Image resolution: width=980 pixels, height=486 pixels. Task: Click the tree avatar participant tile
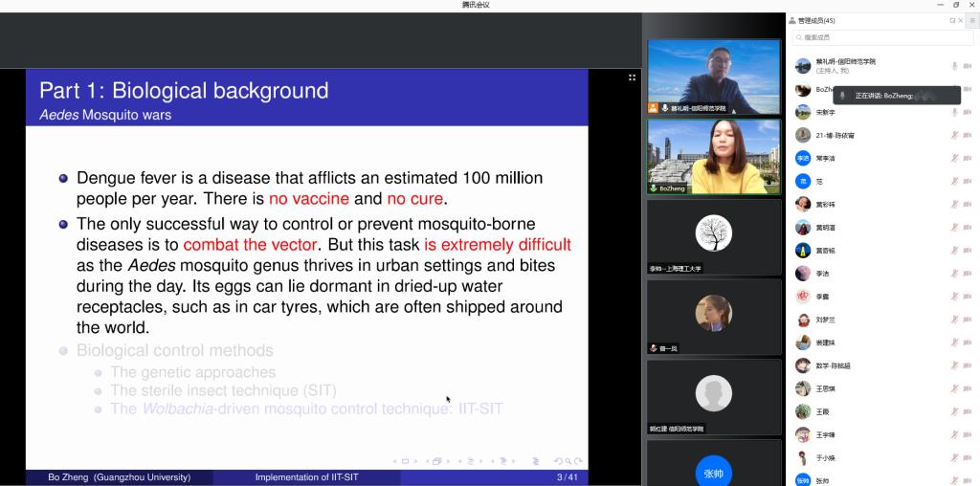tap(714, 235)
